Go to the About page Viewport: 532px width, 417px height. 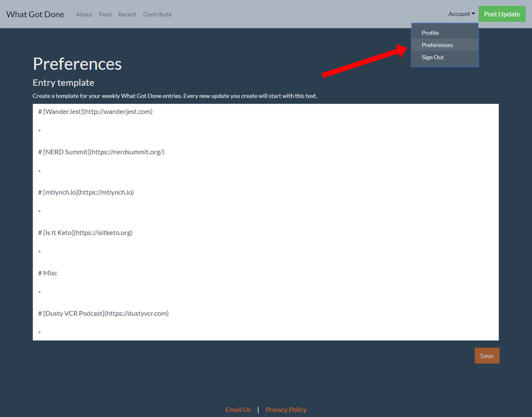point(84,14)
